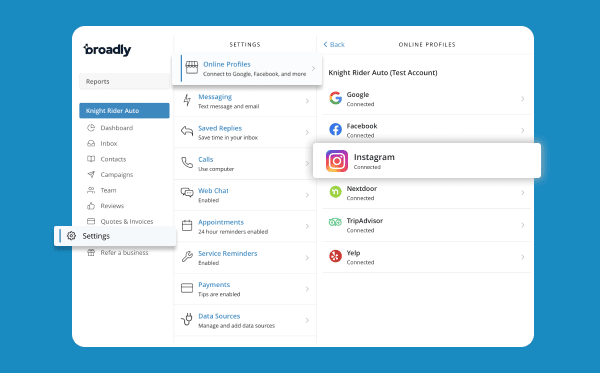Click the Messaging lightning bolt icon

[x=187, y=101]
